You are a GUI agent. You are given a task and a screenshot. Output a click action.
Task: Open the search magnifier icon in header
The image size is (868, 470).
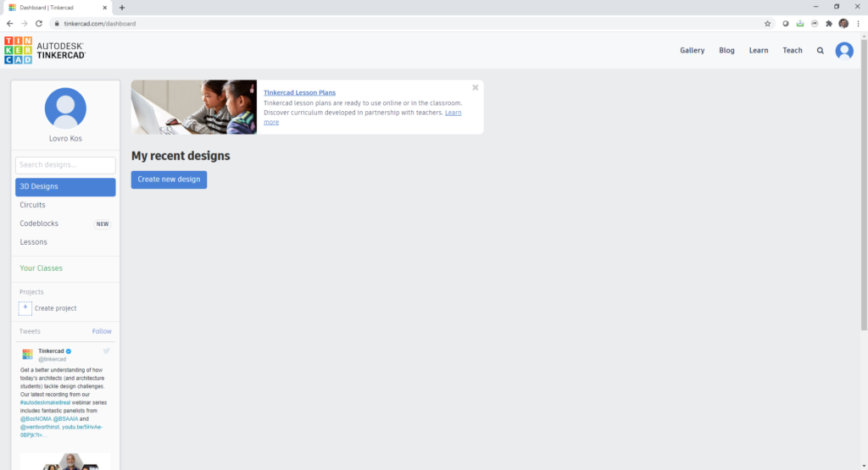820,51
